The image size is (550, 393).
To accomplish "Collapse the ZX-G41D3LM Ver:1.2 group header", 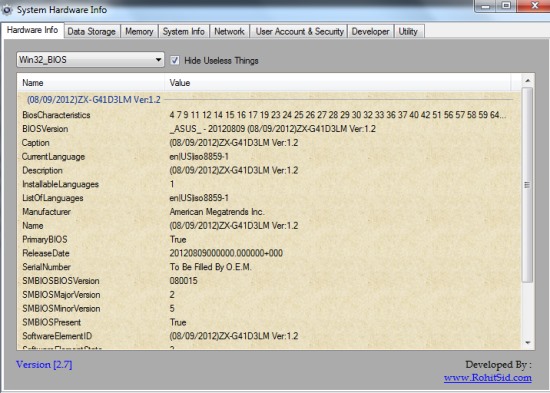I will pos(94,100).
